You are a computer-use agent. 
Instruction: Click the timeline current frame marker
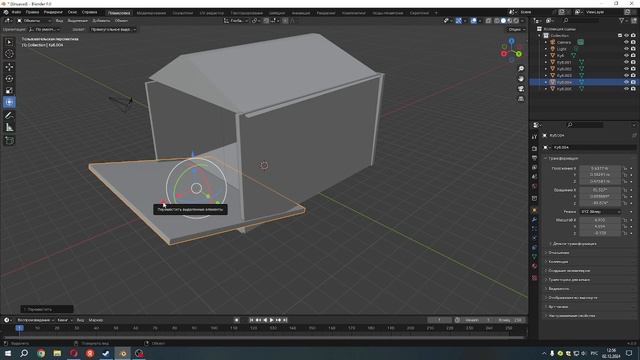20,328
